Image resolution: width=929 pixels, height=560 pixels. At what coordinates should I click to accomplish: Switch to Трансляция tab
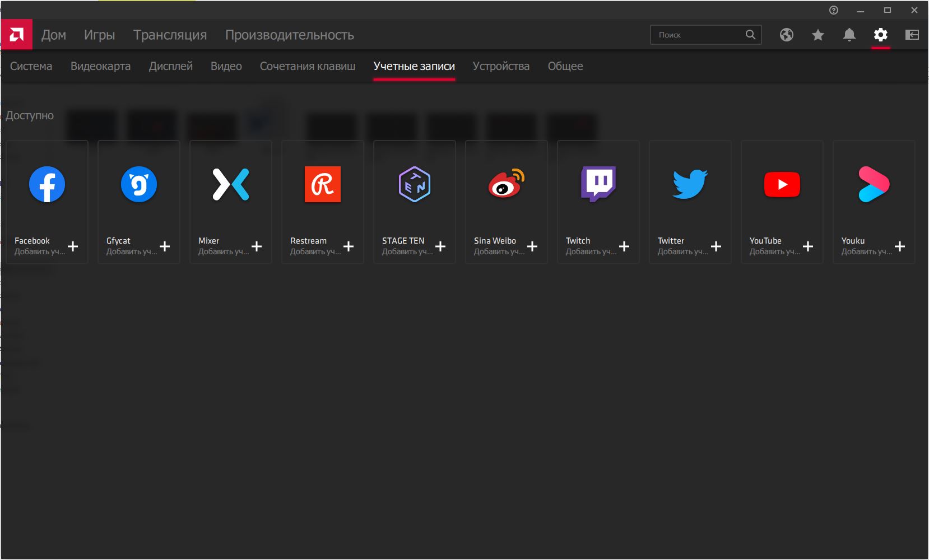[170, 35]
